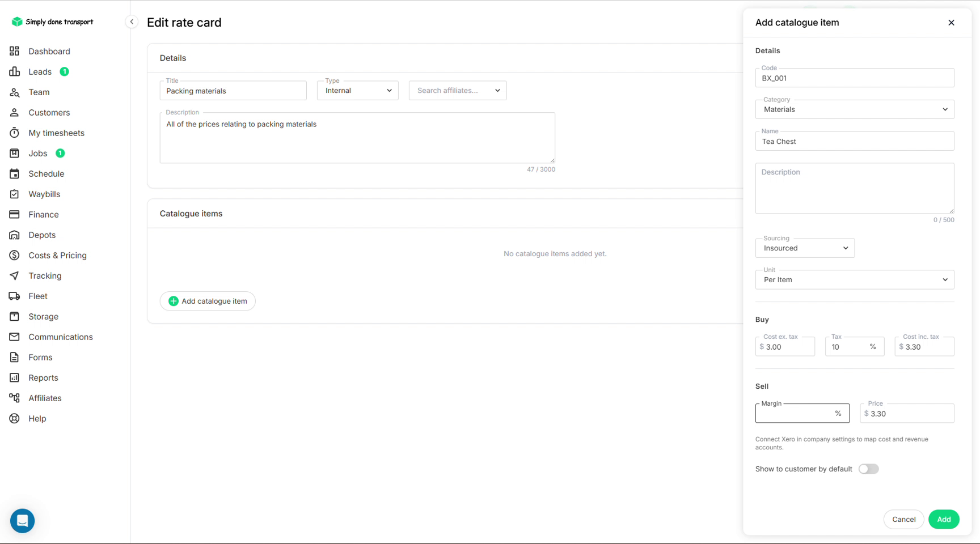This screenshot has width=980, height=544.
Task: Open the Sourcing Insourced dropdown
Action: (805, 248)
